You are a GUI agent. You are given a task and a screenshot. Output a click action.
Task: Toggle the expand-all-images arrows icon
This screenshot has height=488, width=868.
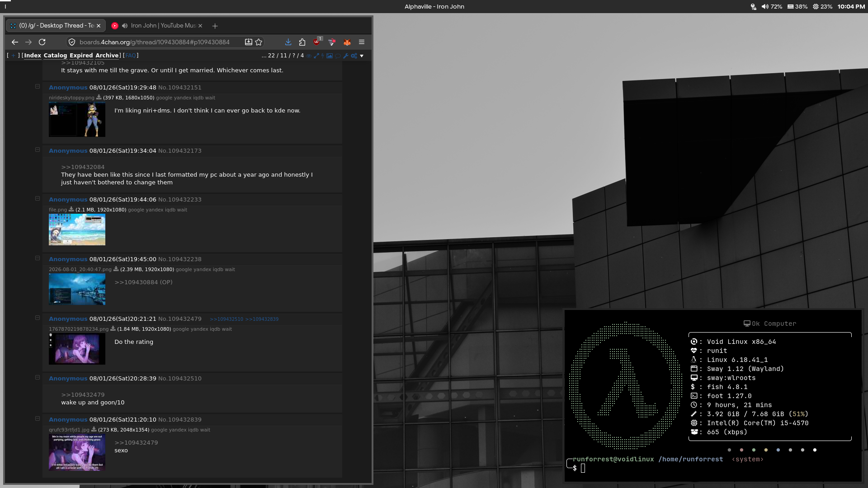[316, 56]
